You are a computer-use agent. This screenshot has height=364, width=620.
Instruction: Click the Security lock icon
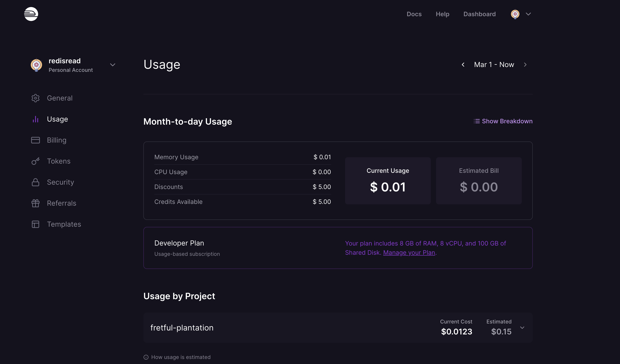pyautogui.click(x=36, y=182)
